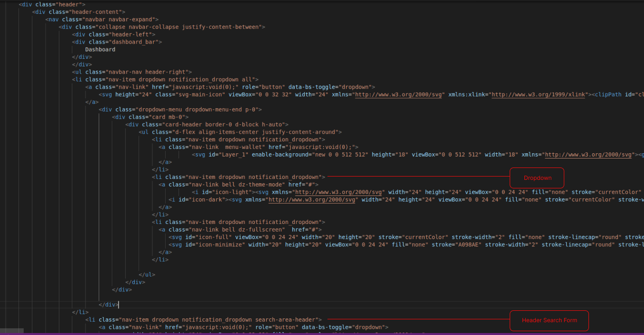Open the 1999/xlink URL link
The image size is (644, 335).
tap(539, 94)
